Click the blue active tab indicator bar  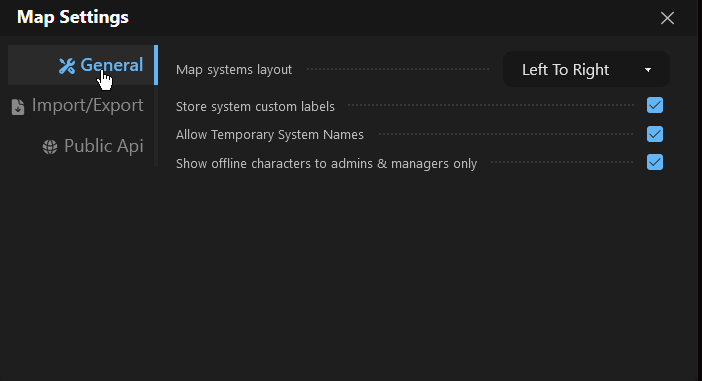[x=156, y=65]
